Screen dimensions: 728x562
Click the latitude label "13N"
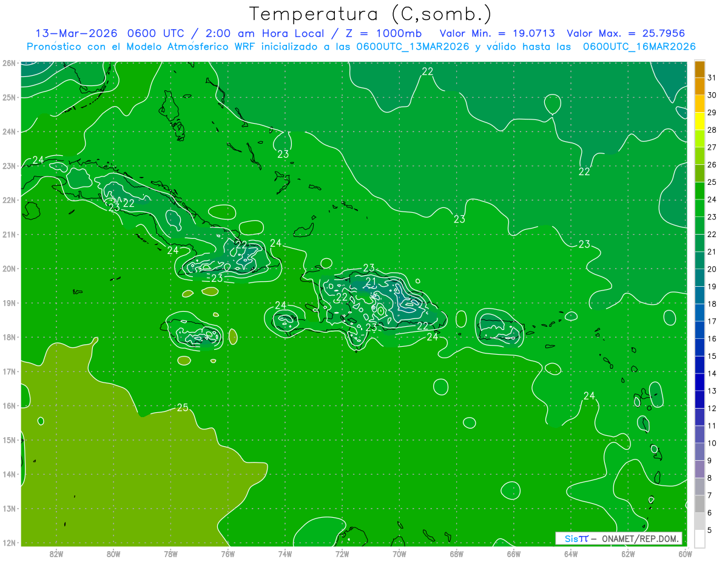pyautogui.click(x=9, y=509)
